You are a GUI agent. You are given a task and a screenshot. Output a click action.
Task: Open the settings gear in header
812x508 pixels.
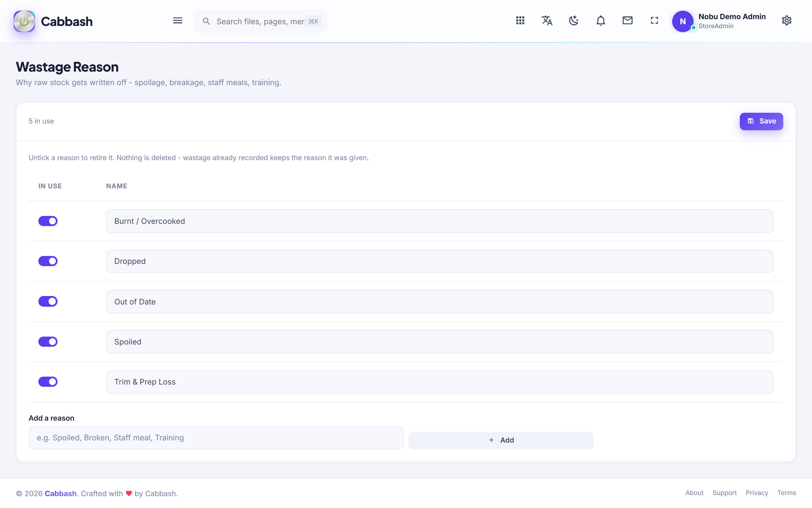click(x=786, y=21)
